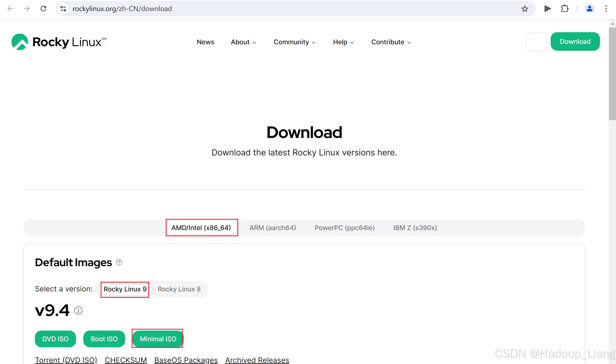Open Chrome three-dot menu
Viewport: 616px width, 364px height.
pyautogui.click(x=606, y=9)
